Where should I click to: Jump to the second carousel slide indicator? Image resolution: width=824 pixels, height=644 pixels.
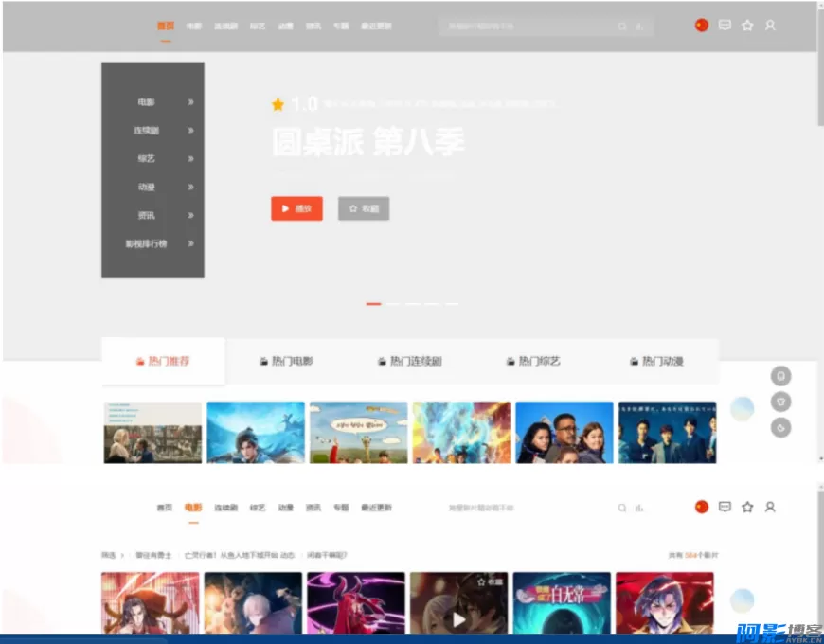(x=393, y=304)
